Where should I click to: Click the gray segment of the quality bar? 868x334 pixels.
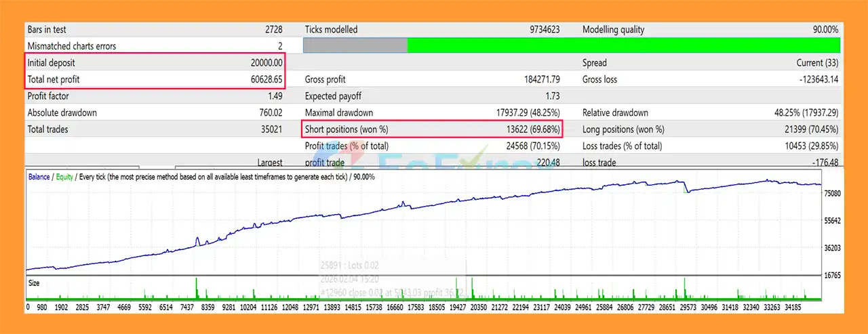[355, 45]
